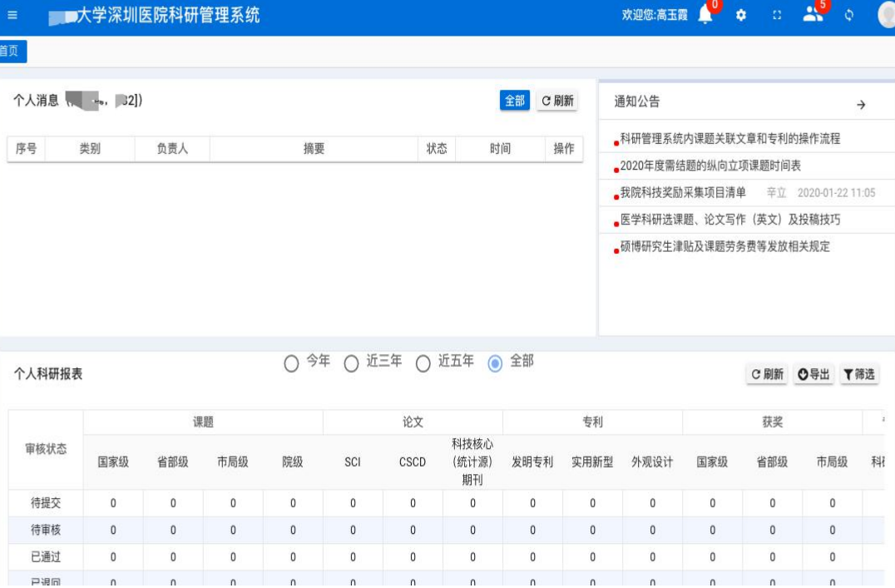Switch to the 首页 tab
895x588 pixels.
click(10, 52)
